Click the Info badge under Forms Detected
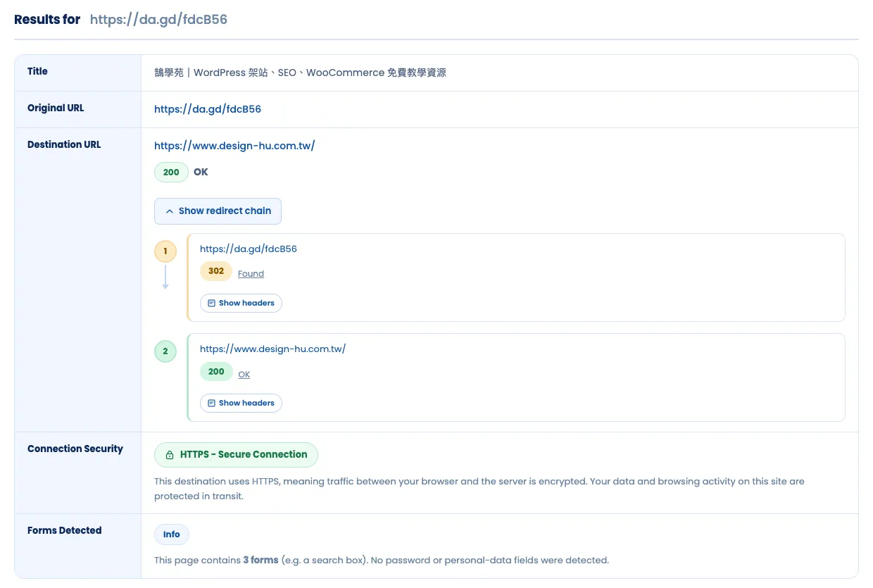 click(x=172, y=534)
